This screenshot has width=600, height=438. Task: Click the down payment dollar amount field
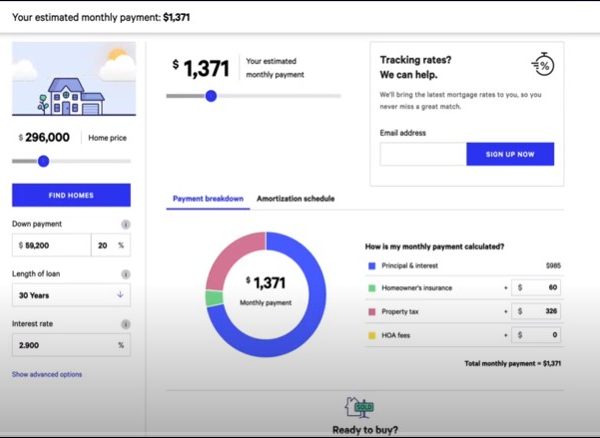[x=52, y=245]
